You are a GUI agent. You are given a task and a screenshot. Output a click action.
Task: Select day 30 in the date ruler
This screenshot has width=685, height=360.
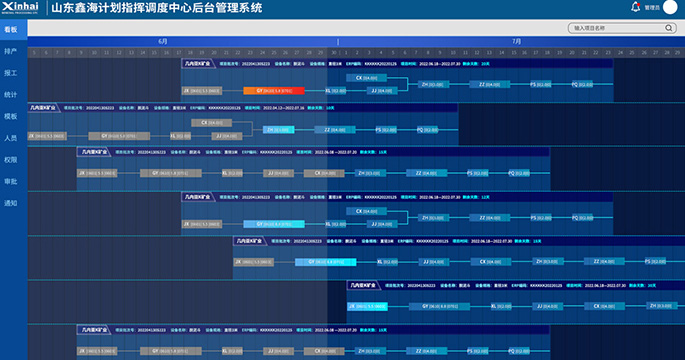[334, 52]
